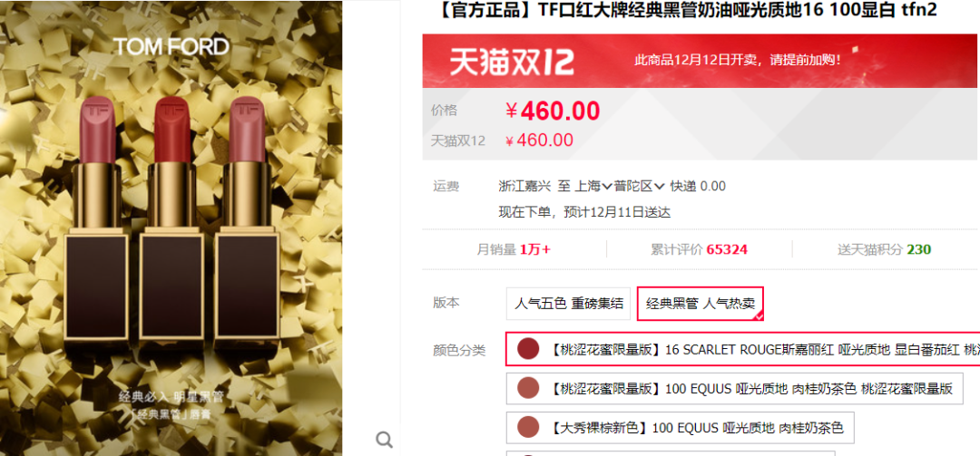Click 送天猫积分 230 points info
This screenshot has height=456, width=980.
884,250
